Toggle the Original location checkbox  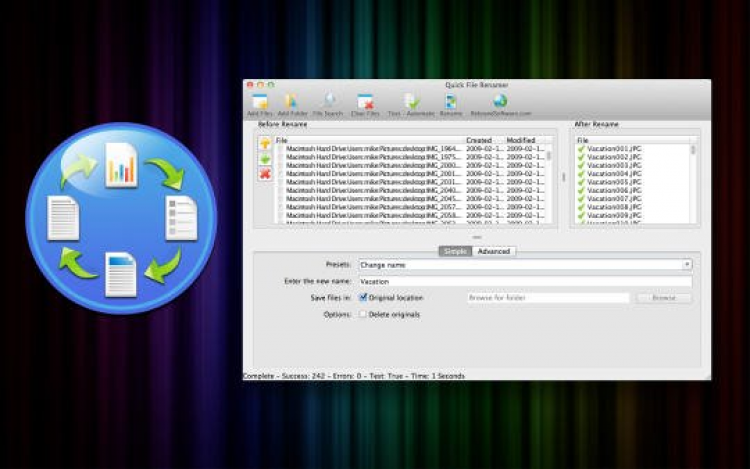coord(363,297)
